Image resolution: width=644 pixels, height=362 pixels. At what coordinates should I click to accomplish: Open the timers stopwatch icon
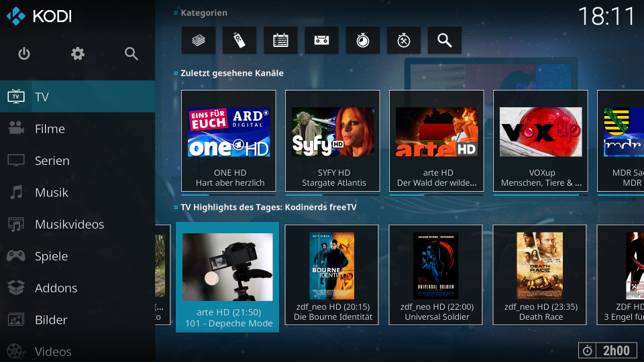pos(363,40)
